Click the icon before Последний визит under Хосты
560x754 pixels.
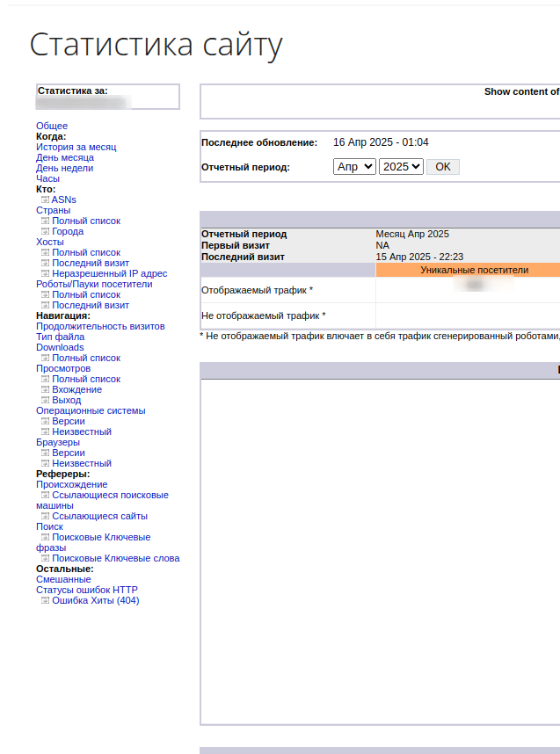tap(45, 263)
